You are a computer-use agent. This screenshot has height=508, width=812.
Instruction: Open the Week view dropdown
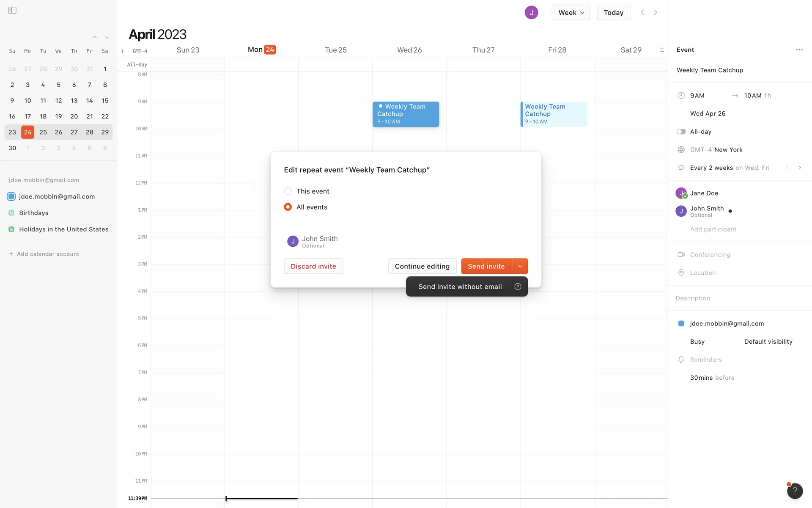[x=571, y=12]
